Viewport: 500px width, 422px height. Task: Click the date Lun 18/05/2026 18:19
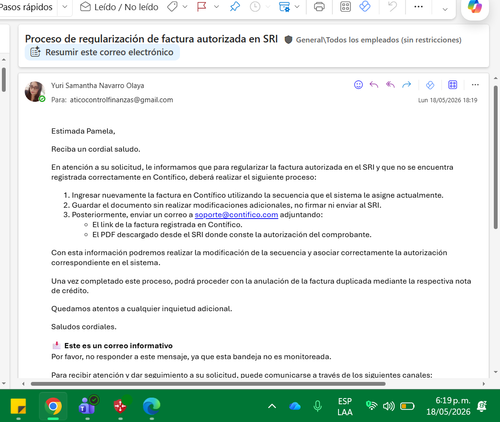(x=448, y=100)
